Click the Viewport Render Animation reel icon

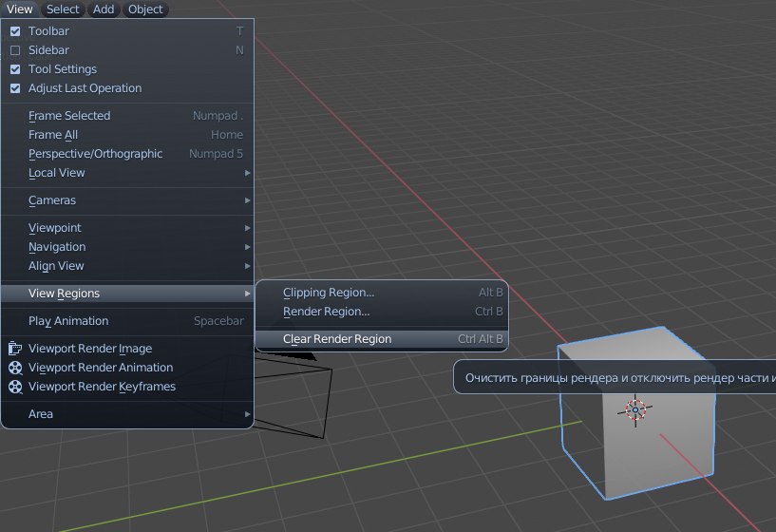tap(15, 368)
